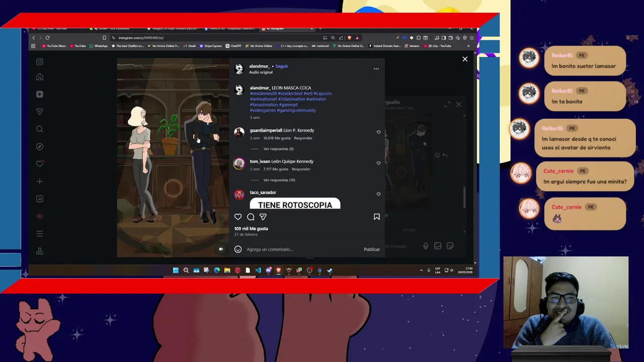
Task: Open Steam from the taskbar
Action: (330, 270)
